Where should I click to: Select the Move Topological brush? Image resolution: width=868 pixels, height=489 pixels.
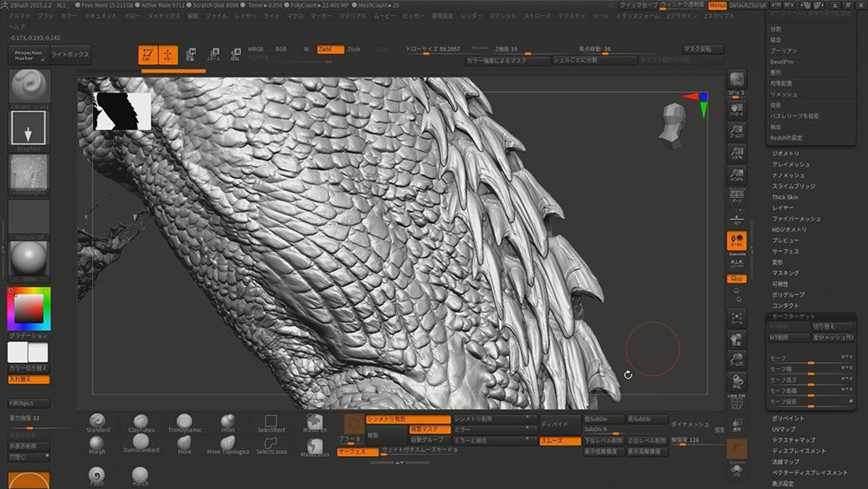pos(227,445)
